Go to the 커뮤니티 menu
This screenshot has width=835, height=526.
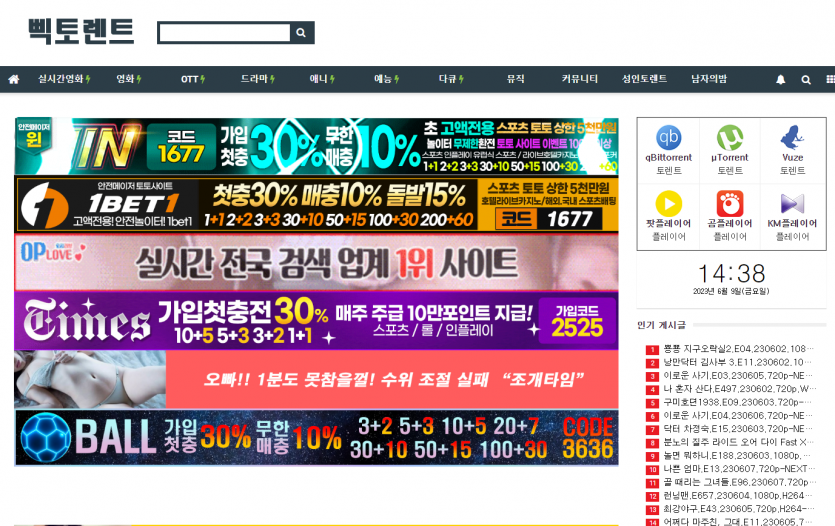tap(580, 79)
